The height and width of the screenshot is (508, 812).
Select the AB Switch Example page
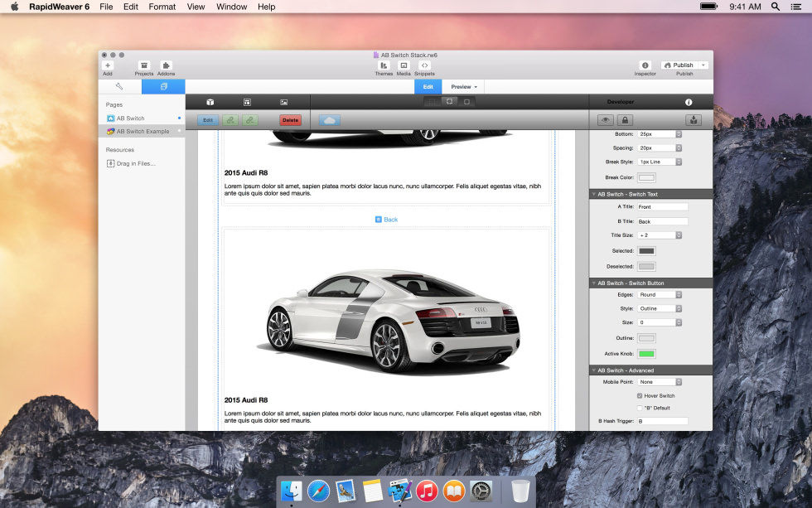pyautogui.click(x=141, y=131)
